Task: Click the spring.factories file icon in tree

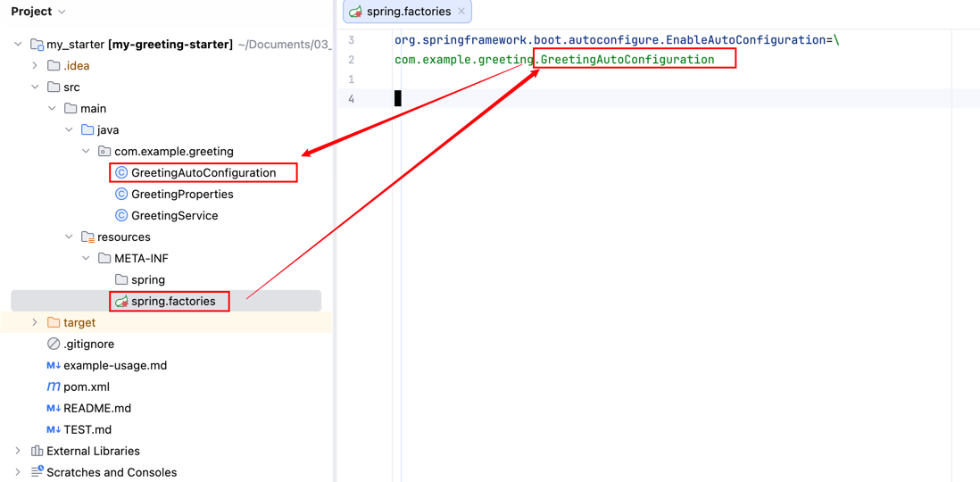Action: point(121,302)
